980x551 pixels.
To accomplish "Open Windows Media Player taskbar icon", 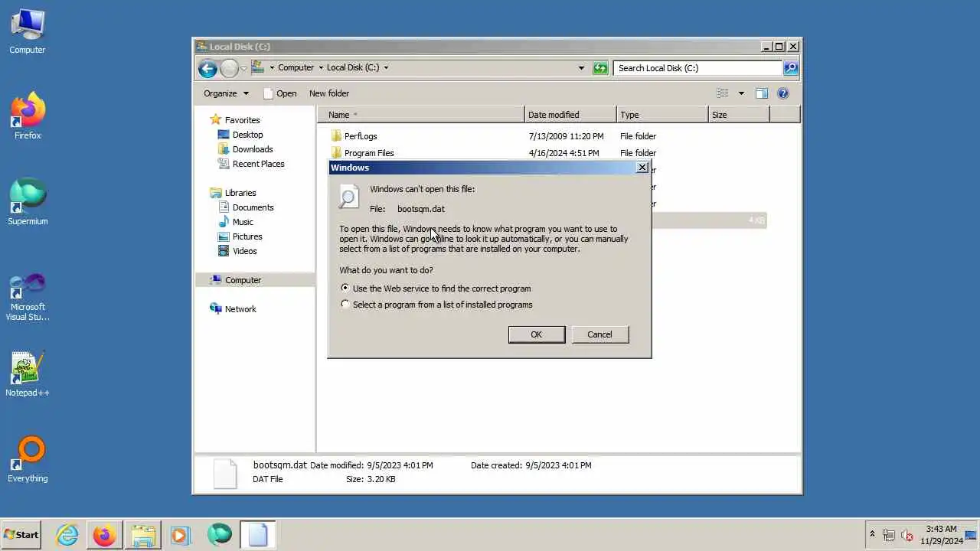I will (x=180, y=535).
